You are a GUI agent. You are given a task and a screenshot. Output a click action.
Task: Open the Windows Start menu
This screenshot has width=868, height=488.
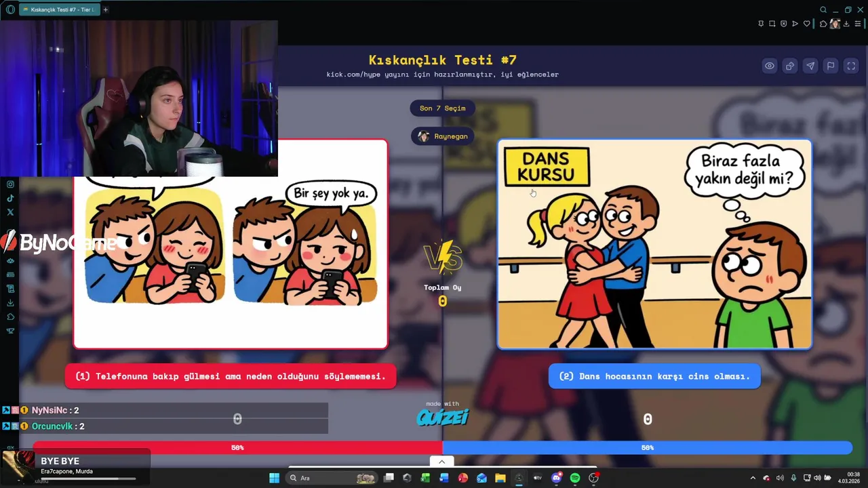(274, 478)
